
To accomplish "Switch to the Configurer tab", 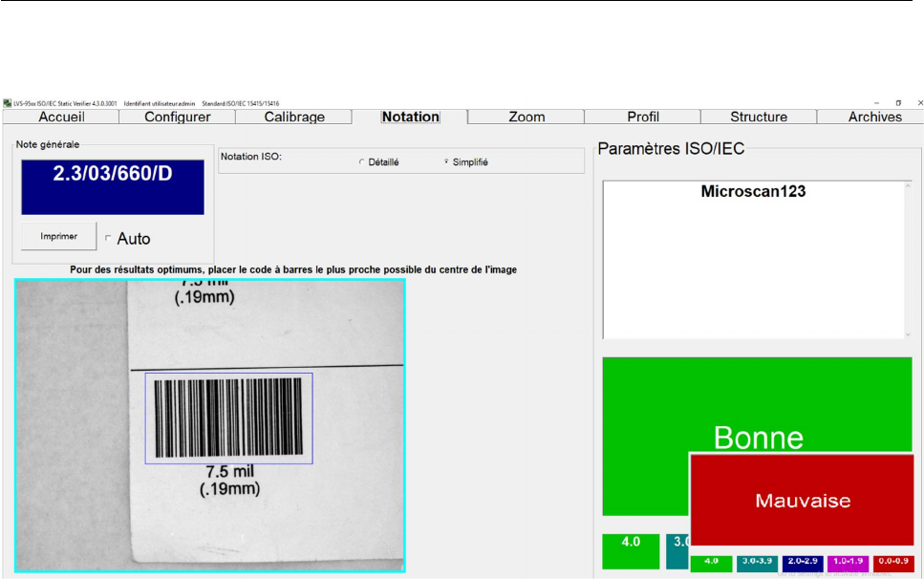I will 178,117.
